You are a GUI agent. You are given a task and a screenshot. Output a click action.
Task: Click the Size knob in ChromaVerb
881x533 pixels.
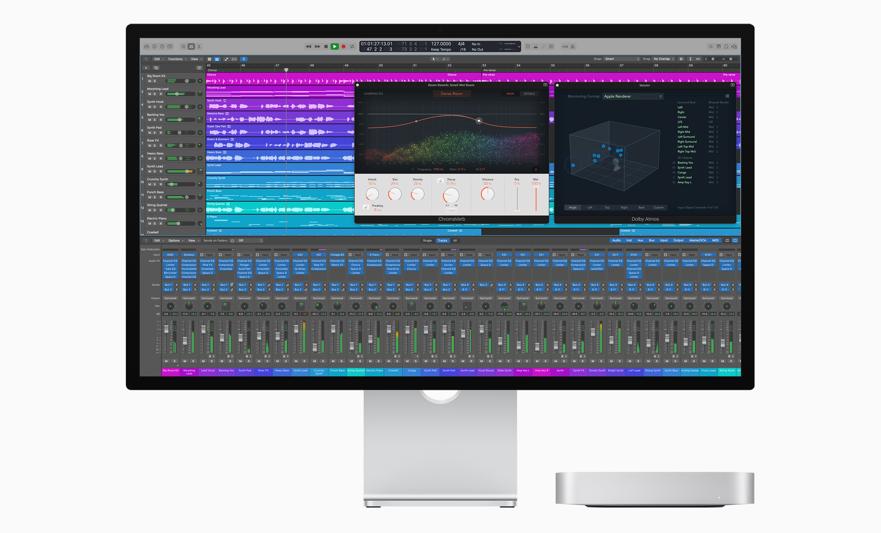point(394,194)
